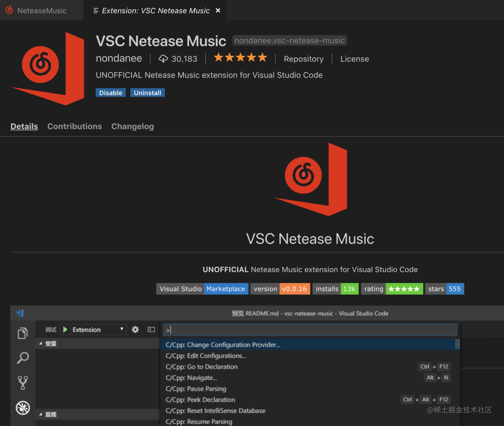Open the Details tab

[24, 126]
